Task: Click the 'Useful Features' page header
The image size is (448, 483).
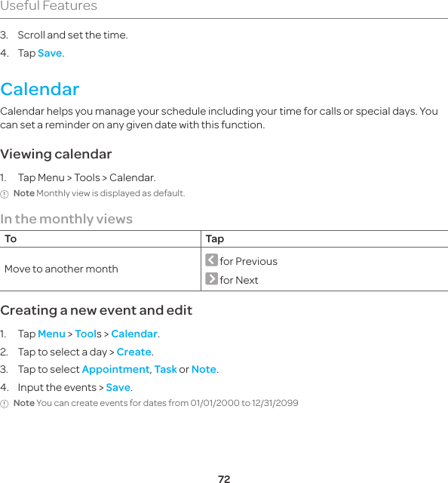Action: pos(49,5)
